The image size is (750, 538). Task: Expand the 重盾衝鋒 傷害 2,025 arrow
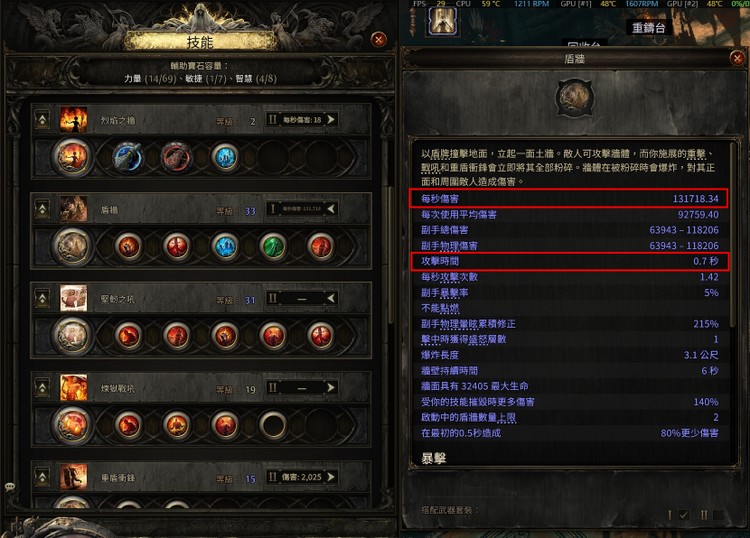point(331,477)
